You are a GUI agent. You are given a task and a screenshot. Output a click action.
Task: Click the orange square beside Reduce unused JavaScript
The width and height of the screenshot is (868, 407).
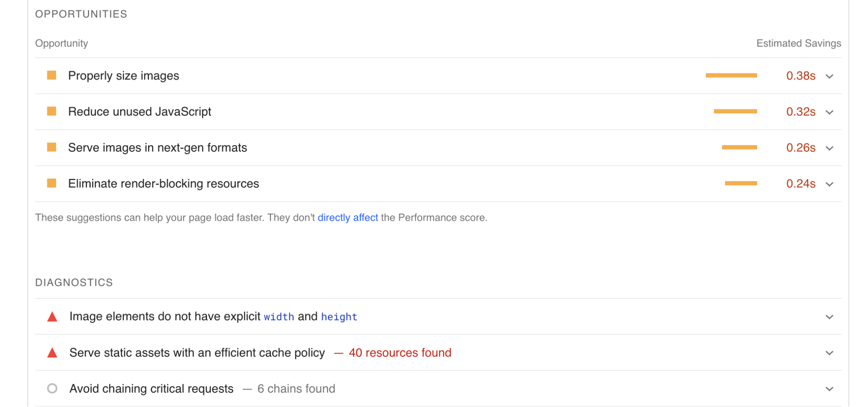[x=52, y=112]
